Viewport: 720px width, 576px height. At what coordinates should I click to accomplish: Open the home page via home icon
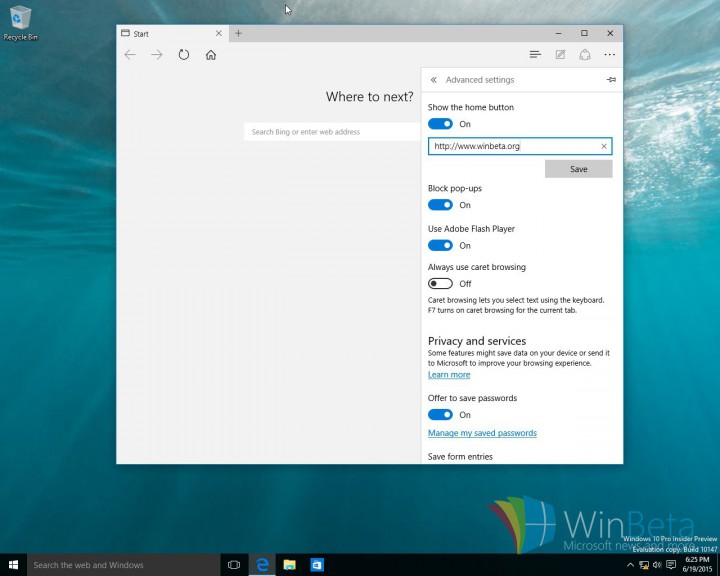tap(211, 55)
